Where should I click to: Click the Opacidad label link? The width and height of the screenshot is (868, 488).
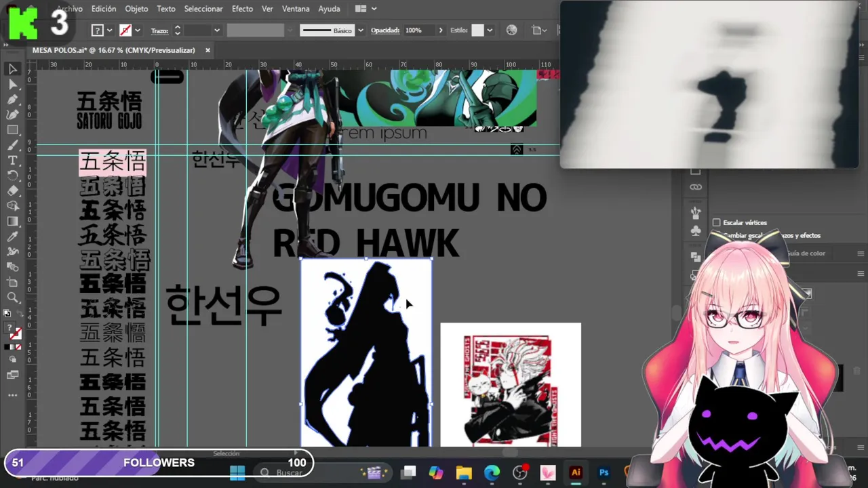coord(385,30)
